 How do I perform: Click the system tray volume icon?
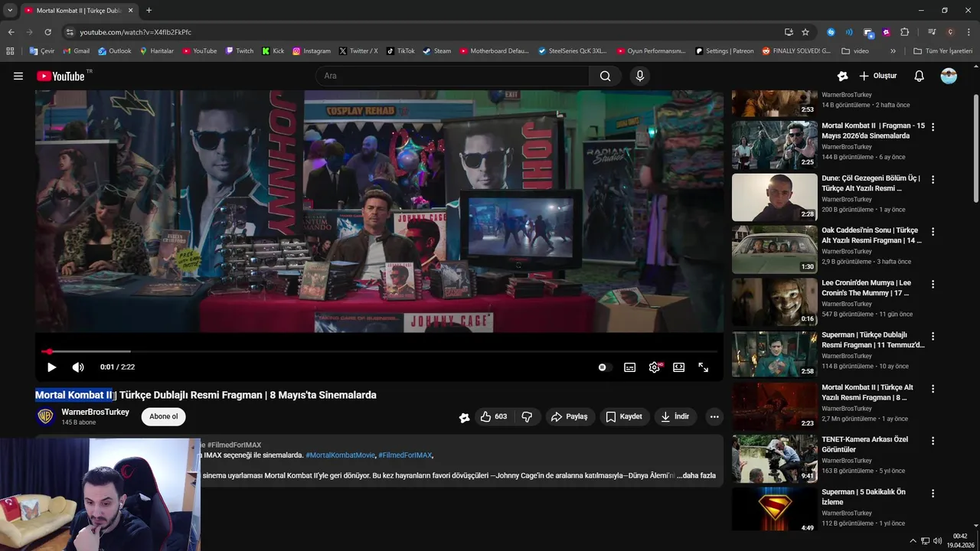[x=938, y=541]
